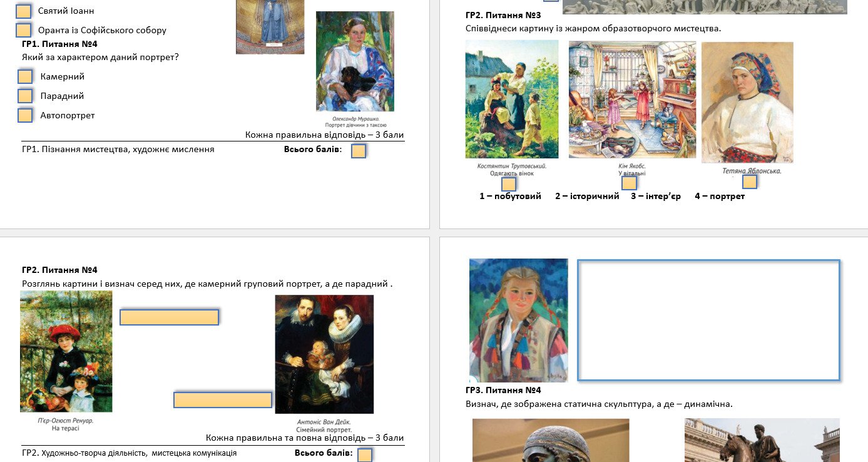Select the Renoir На терасі painting
Image resolution: width=868 pixels, height=462 pixels.
(x=66, y=351)
